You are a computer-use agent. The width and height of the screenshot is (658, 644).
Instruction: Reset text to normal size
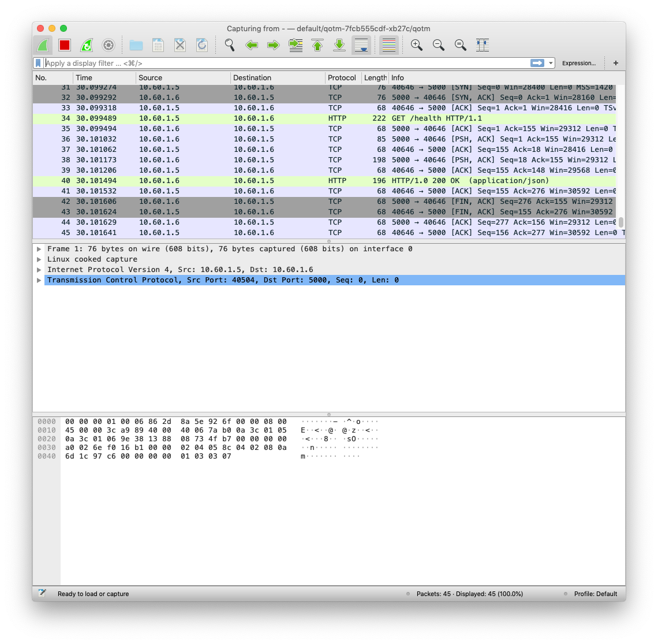point(461,46)
